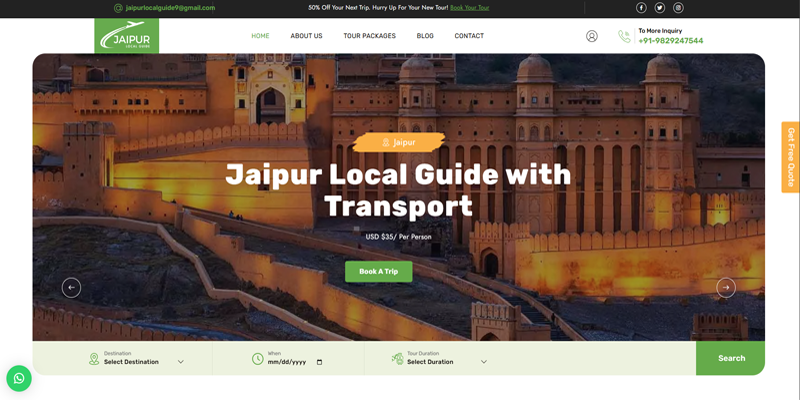This screenshot has width=800, height=400.
Task: Open the Instagram social icon
Action: coord(678,8)
